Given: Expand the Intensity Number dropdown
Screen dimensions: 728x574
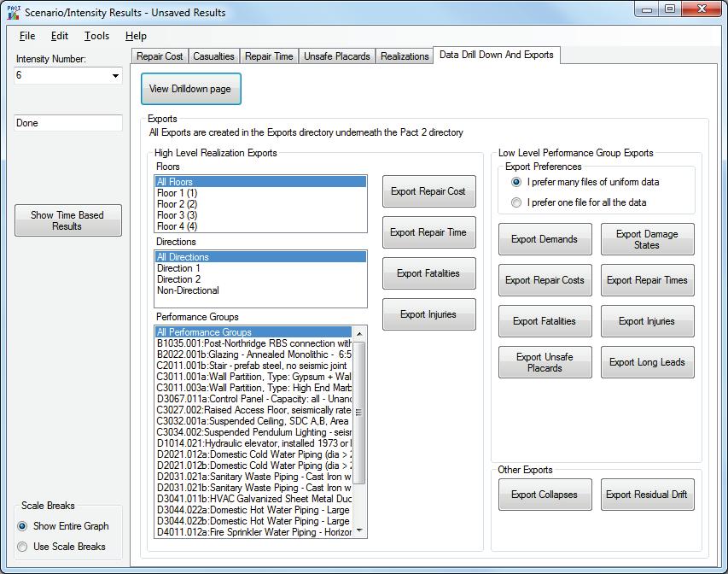Looking at the screenshot, I should (x=115, y=75).
